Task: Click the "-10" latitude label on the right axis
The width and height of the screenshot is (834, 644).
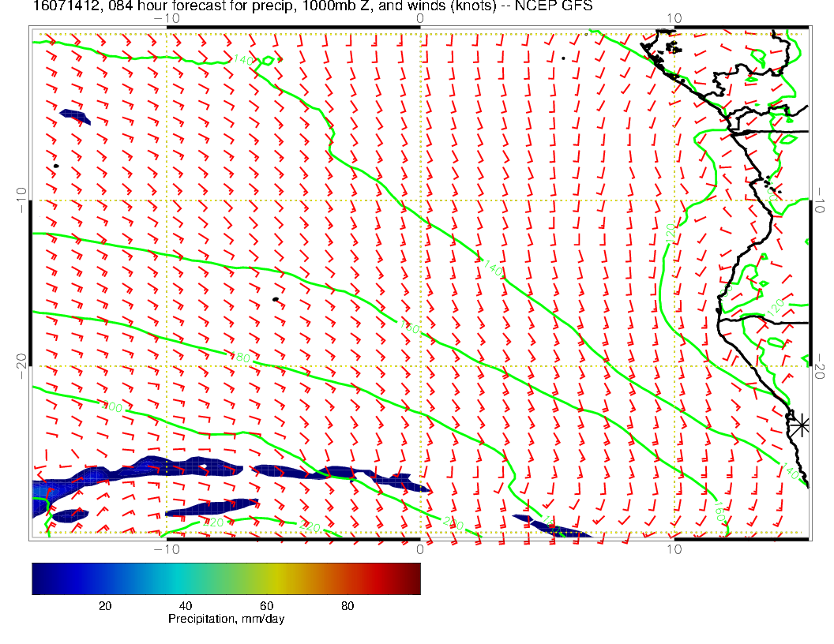Action: 820,200
